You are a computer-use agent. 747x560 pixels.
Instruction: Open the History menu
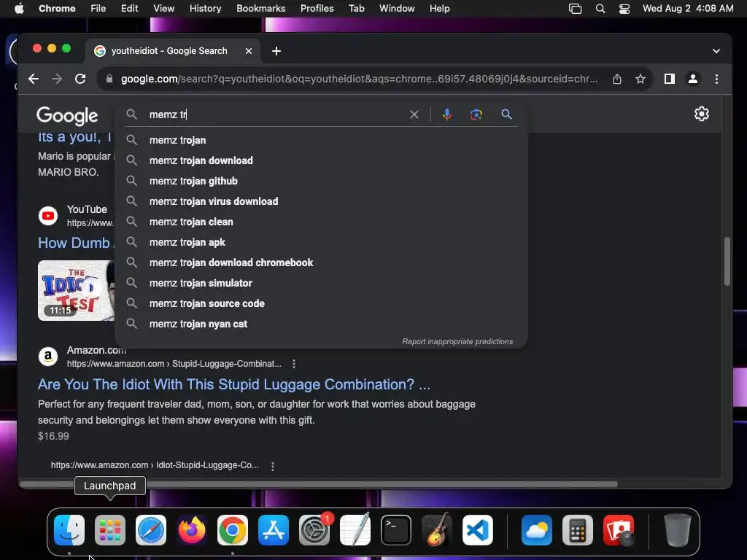(205, 9)
